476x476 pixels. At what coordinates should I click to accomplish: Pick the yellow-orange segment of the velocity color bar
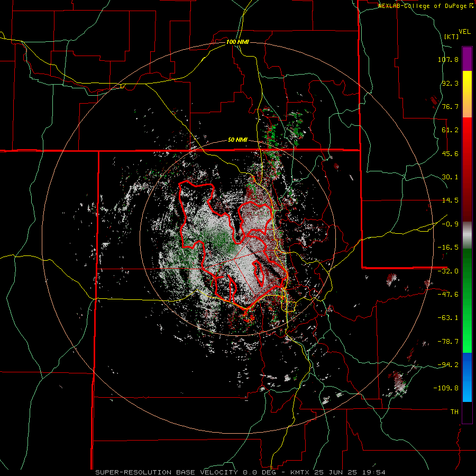(467, 94)
